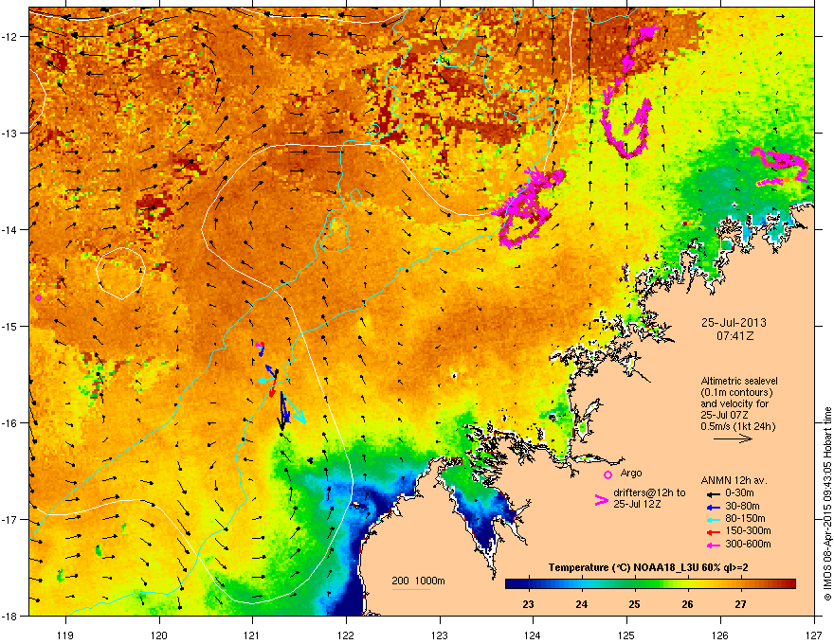Image resolution: width=834 pixels, height=644 pixels.
Task: Click the IMOS copyright timestamp text
Action: click(827, 506)
